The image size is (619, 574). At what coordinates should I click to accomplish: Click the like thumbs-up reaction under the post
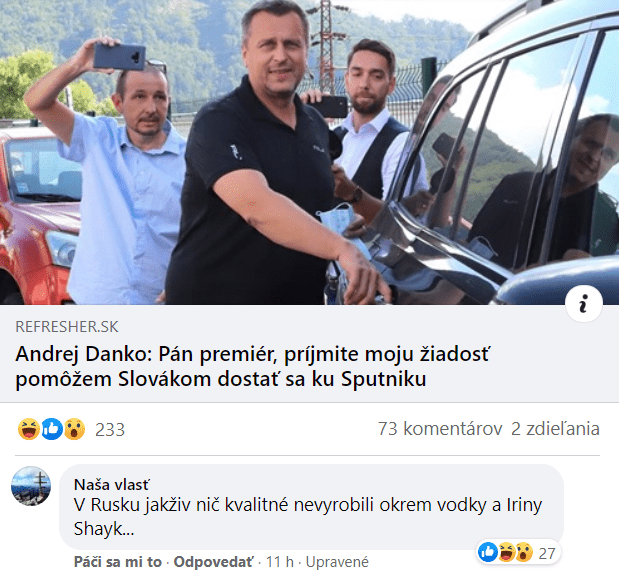click(52, 429)
